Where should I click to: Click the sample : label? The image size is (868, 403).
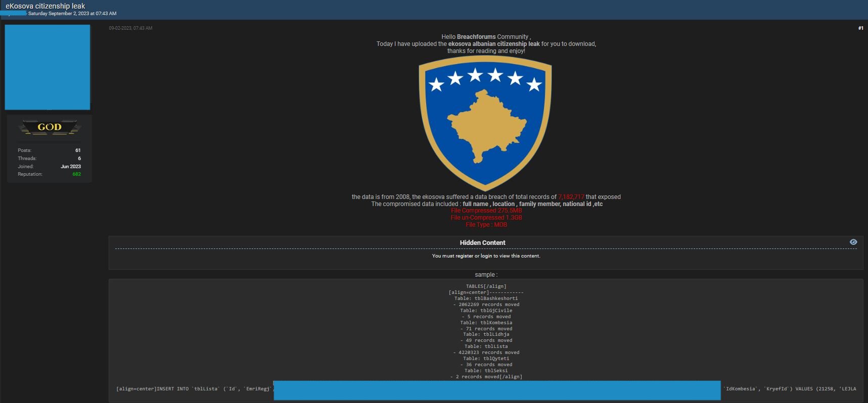coord(486,275)
